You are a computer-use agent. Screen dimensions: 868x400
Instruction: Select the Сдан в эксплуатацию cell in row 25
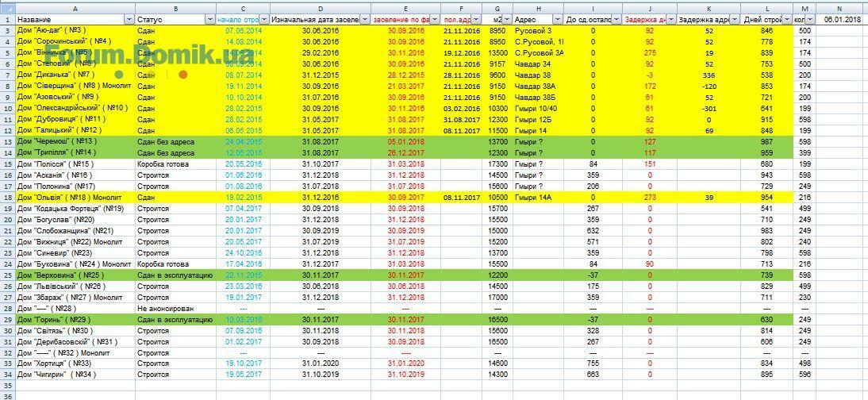(x=175, y=275)
